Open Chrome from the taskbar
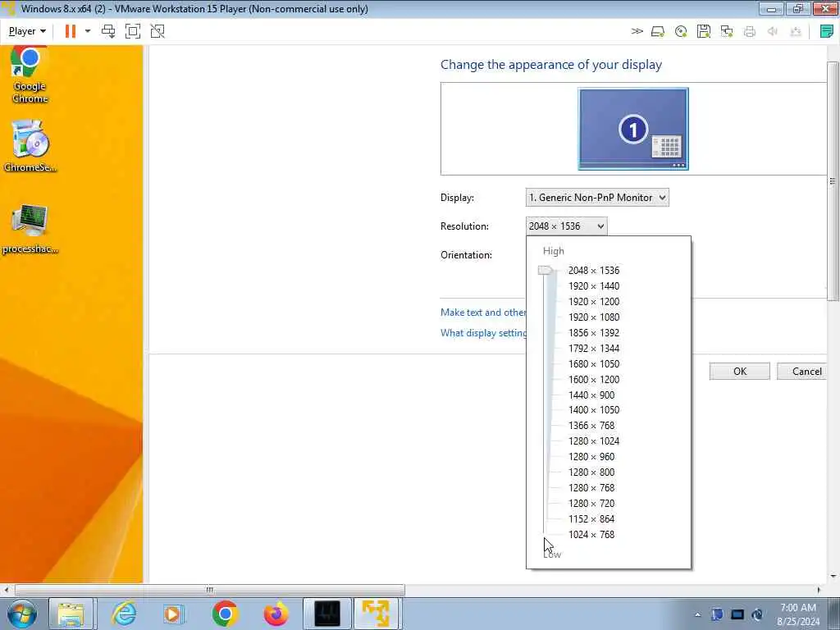The height and width of the screenshot is (630, 840). point(225,614)
